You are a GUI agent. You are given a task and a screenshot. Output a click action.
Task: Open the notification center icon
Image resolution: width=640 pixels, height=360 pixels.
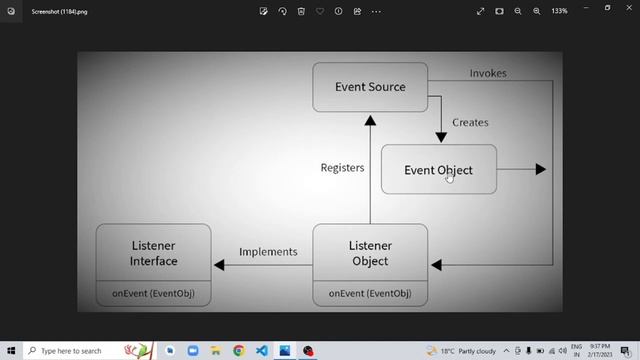625,351
